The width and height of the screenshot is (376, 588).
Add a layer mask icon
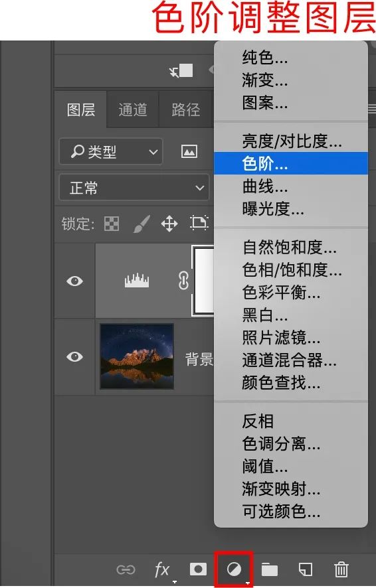pyautogui.click(x=198, y=569)
